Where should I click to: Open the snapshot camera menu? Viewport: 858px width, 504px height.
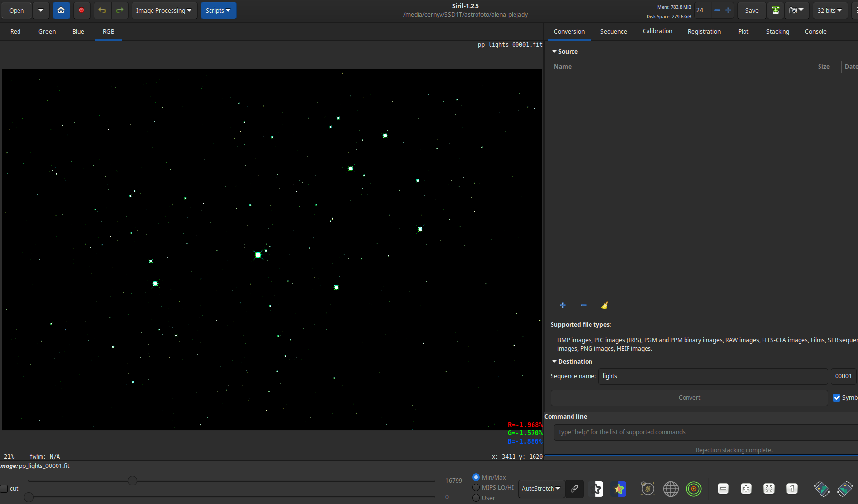click(797, 10)
